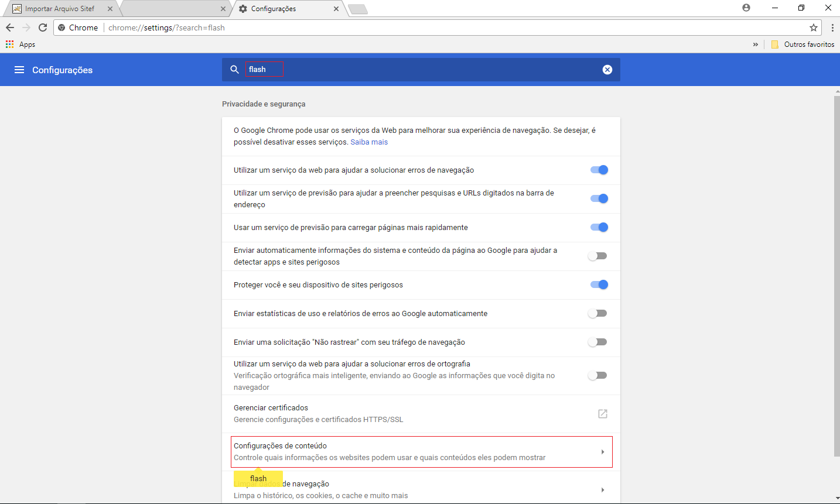The width and height of the screenshot is (840, 504).
Task: Click the scrollbar up arrow
Action: 836,91
